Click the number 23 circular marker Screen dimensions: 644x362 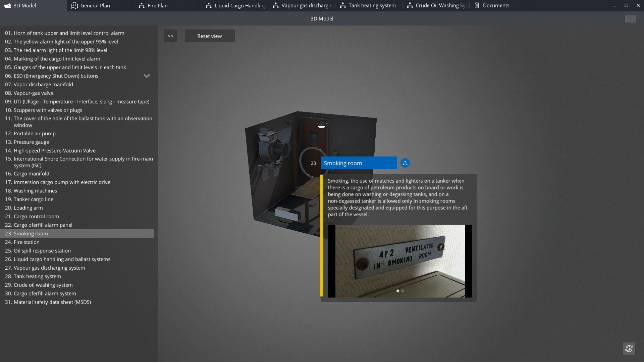pos(313,163)
